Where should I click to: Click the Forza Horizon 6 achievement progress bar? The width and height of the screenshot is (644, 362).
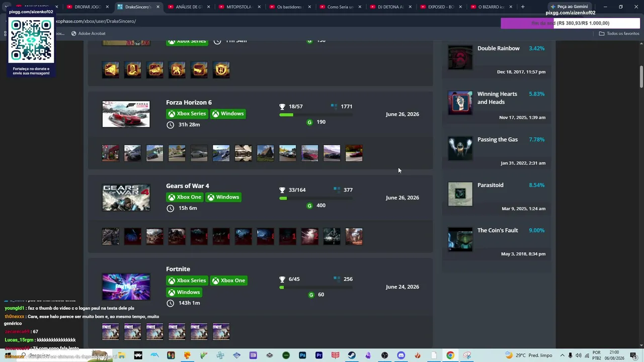click(x=315, y=115)
